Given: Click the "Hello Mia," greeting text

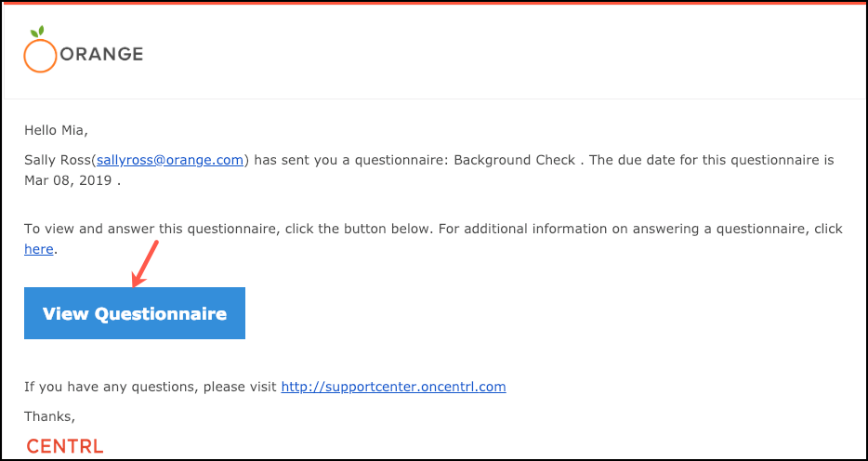Looking at the screenshot, I should point(56,131).
